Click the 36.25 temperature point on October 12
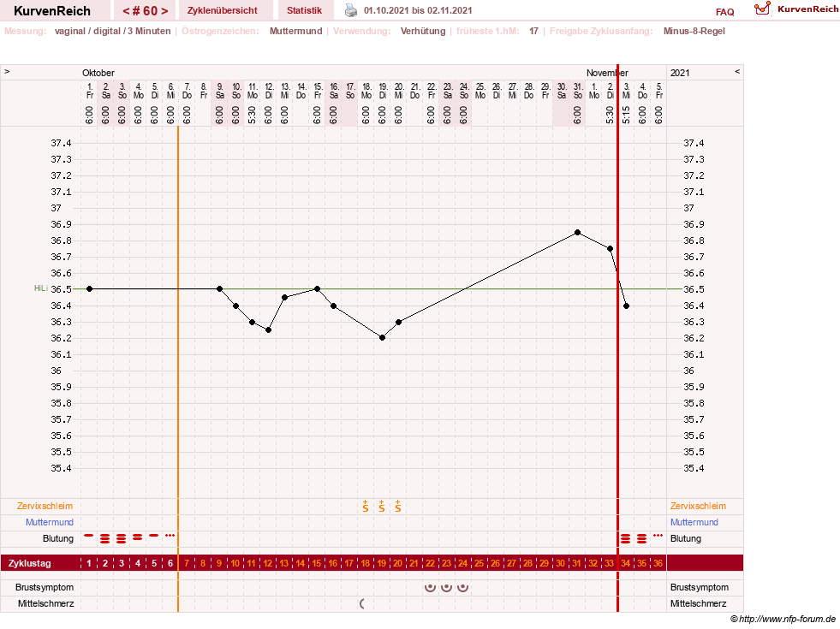 pyautogui.click(x=268, y=329)
